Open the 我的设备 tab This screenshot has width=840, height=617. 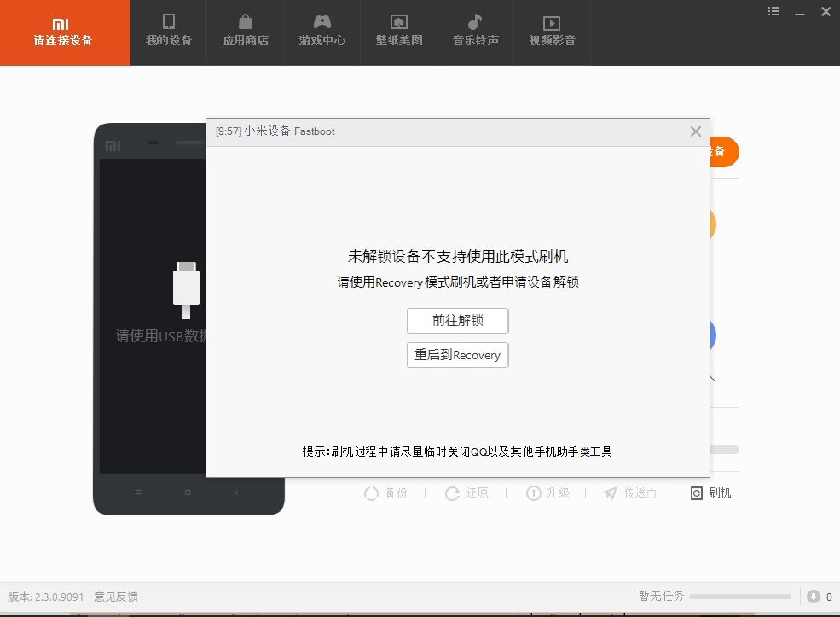coord(169,32)
